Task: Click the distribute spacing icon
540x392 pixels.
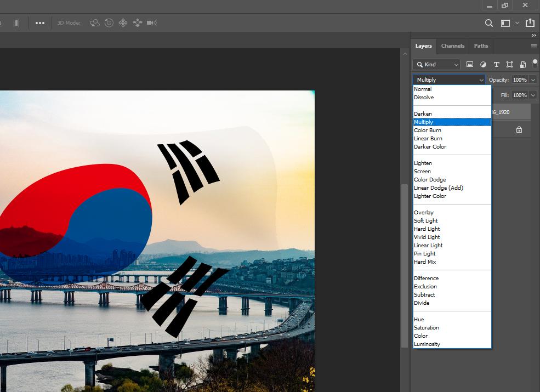Action: 16,23
